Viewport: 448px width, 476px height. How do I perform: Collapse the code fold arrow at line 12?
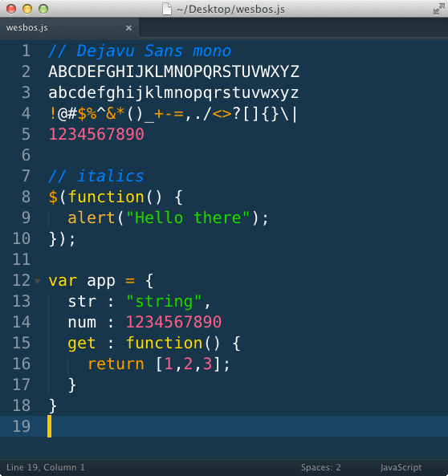[38, 281]
